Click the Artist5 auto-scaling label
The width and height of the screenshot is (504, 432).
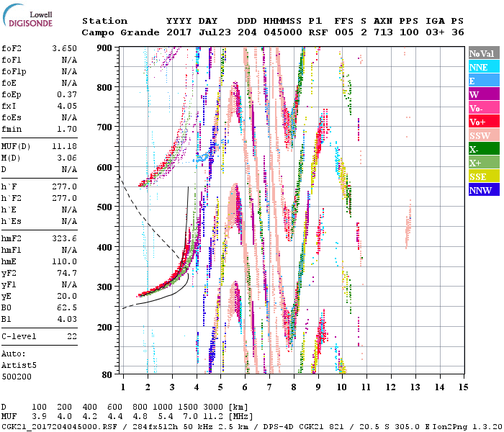[19, 366]
